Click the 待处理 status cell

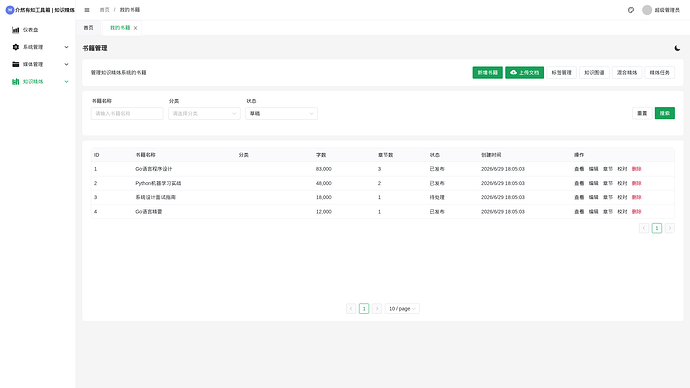coord(437,197)
